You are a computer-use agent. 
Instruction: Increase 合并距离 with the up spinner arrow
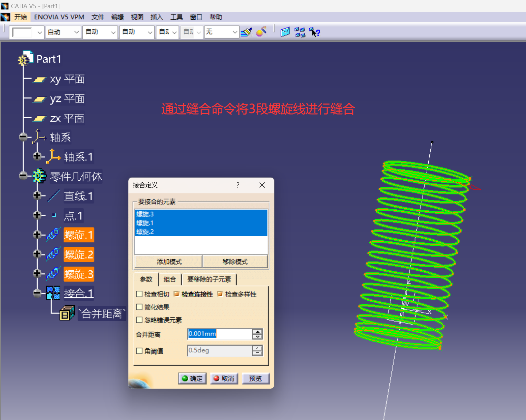(x=257, y=332)
